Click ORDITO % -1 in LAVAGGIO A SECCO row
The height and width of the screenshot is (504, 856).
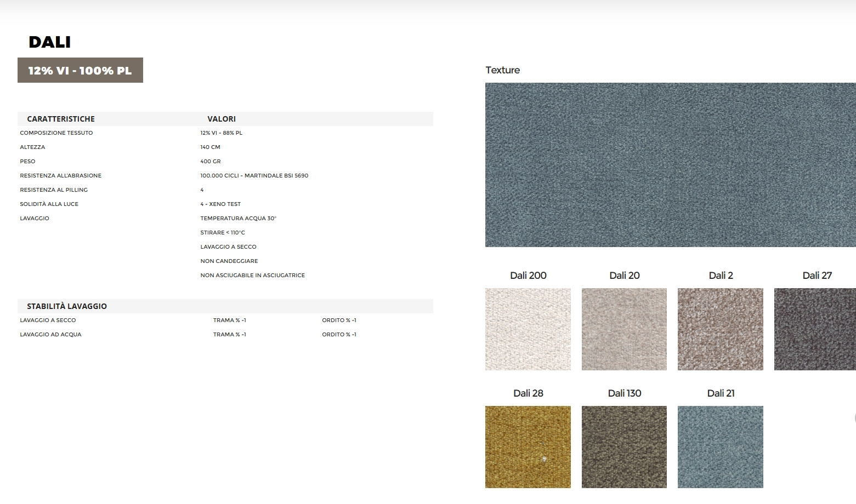[339, 320]
